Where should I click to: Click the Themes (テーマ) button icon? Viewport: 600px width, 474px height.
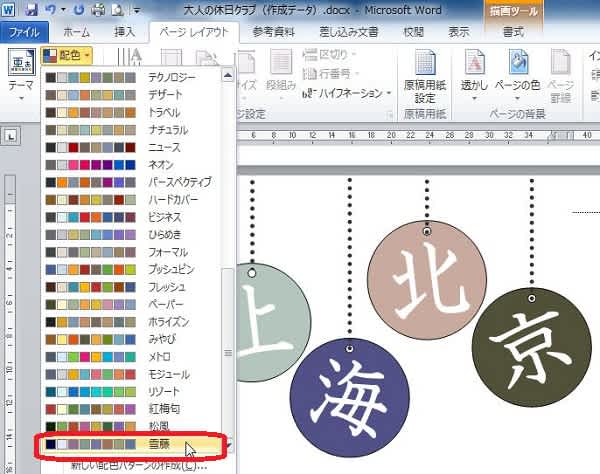point(19,64)
